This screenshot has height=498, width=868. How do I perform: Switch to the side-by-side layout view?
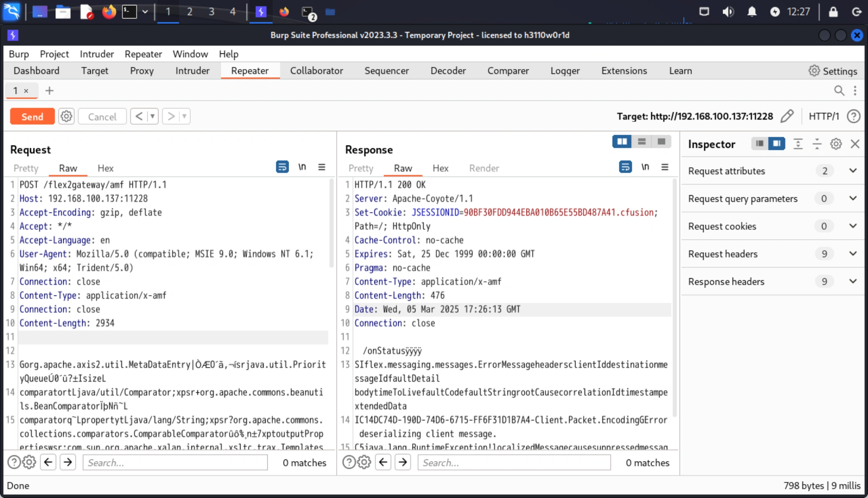622,142
